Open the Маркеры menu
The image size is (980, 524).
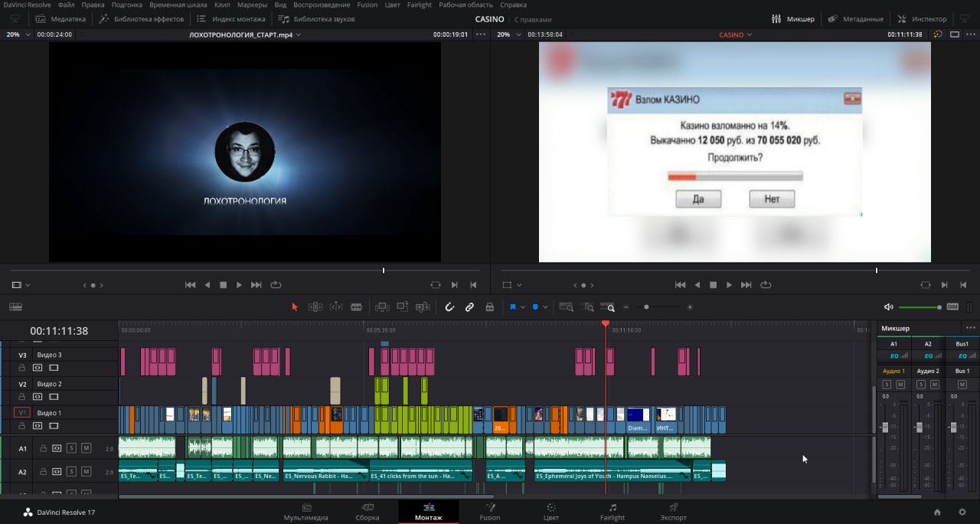coord(252,5)
